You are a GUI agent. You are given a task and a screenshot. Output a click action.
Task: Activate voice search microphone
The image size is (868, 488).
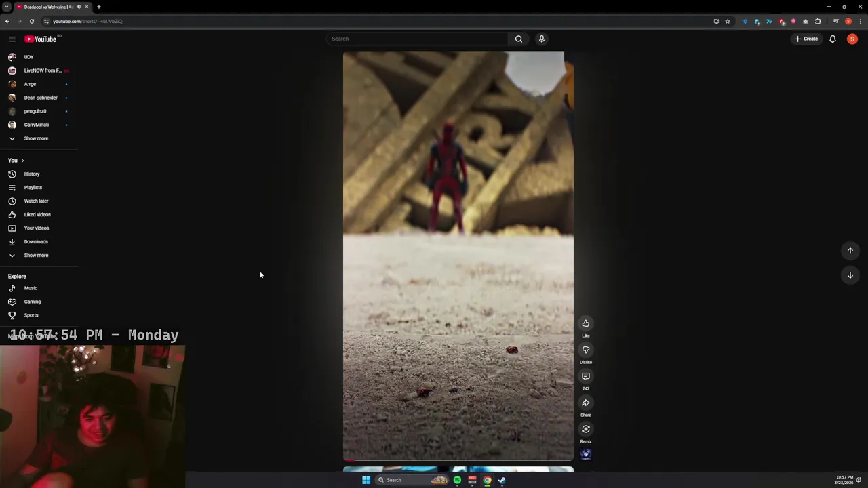click(541, 39)
